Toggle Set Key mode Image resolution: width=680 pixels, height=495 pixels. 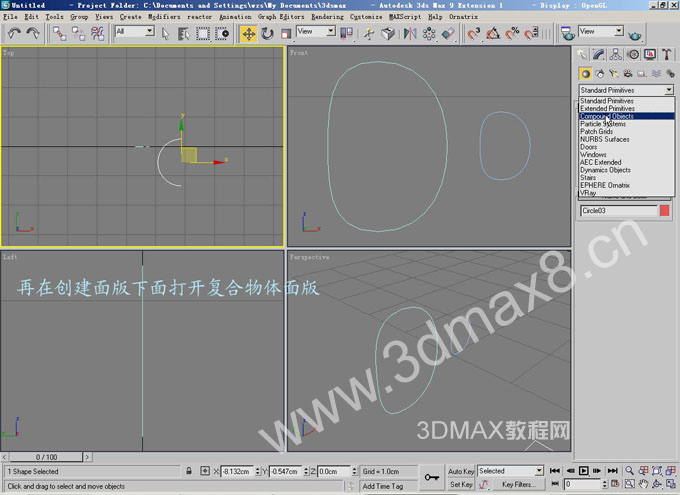click(461, 484)
